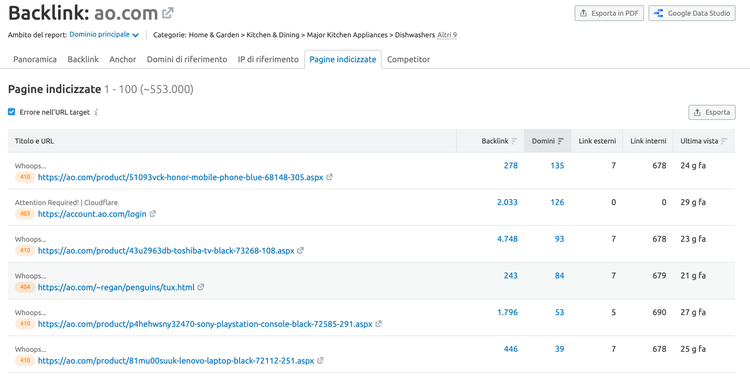This screenshot has width=750, height=378.
Task: Show info icon next to Errore nell'URL target
Action: (96, 112)
